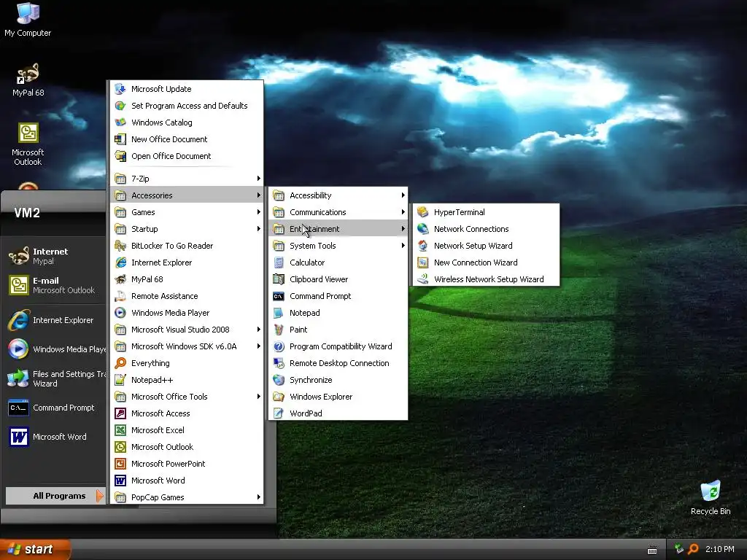Screen dimensions: 747x560
Task: Launch Microsoft Excel
Action: (187, 430)
